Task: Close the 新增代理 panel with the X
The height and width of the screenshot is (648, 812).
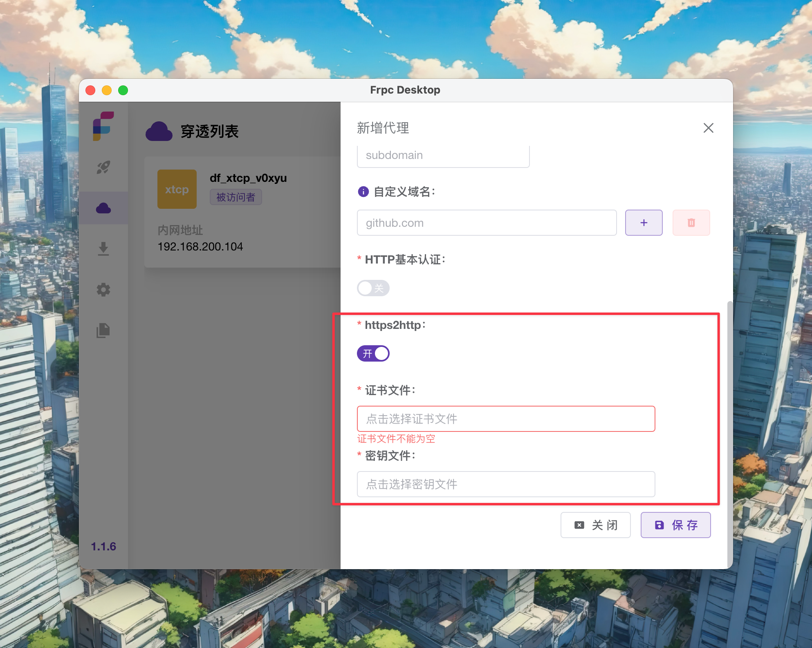Action: 708,128
